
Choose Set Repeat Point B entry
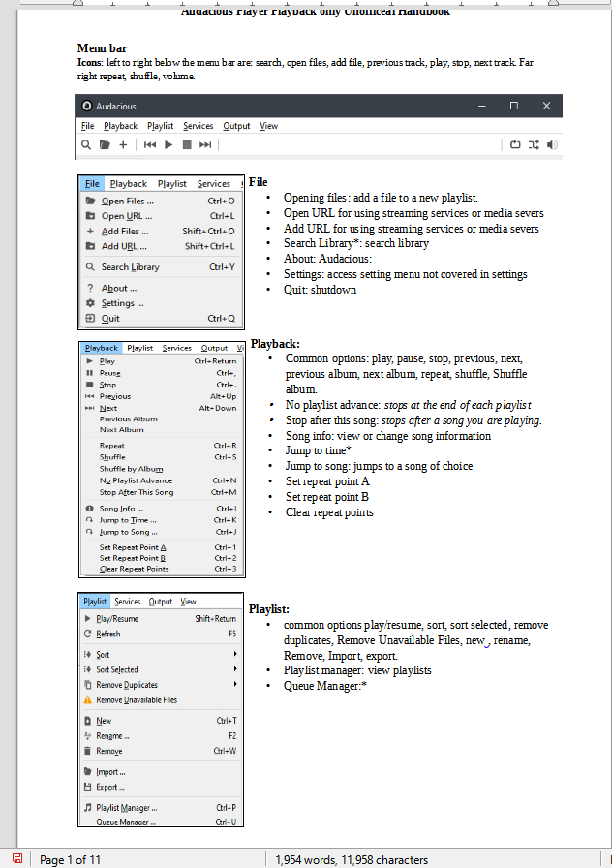click(162, 558)
